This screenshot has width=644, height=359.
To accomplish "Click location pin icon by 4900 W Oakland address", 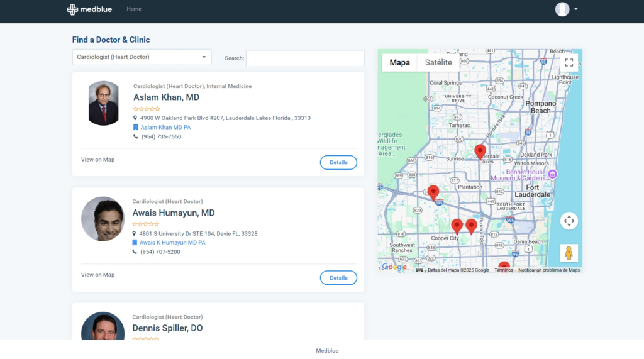I will [135, 118].
